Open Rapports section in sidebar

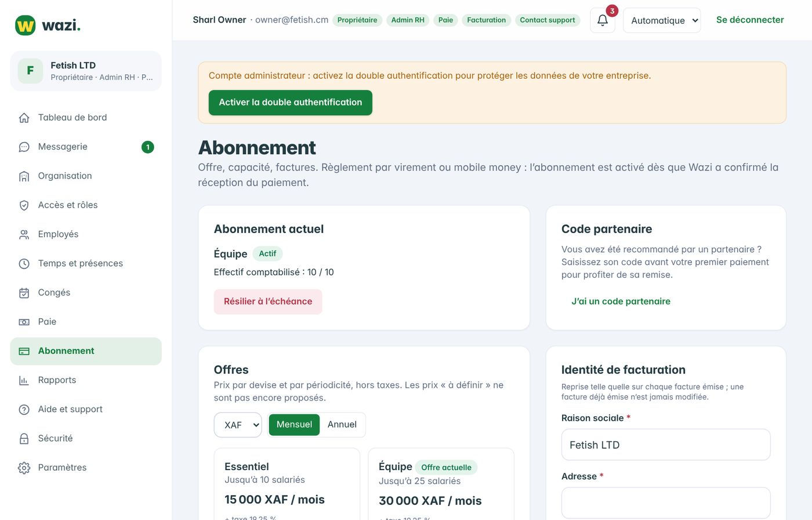(x=86, y=380)
